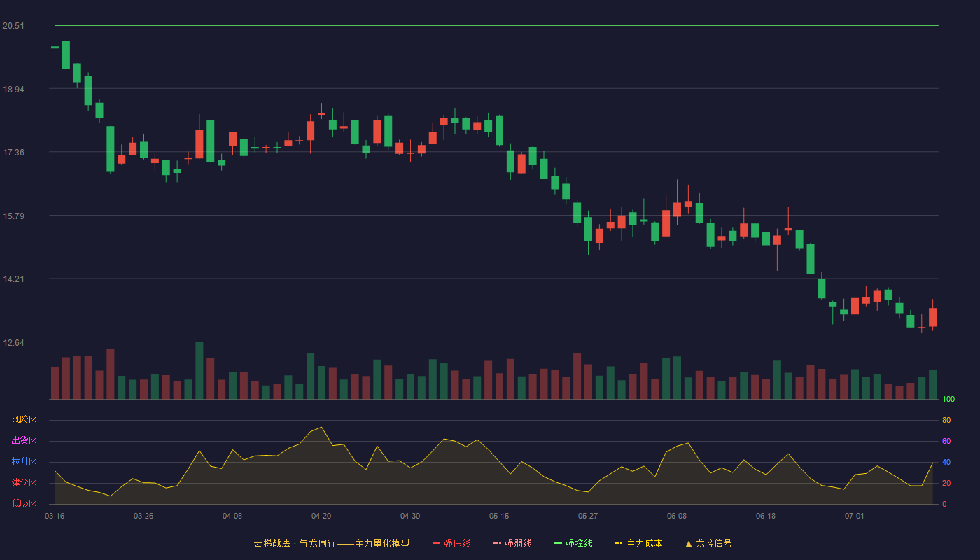
Task: Select the 风险区 zone label
Action: click(x=24, y=420)
